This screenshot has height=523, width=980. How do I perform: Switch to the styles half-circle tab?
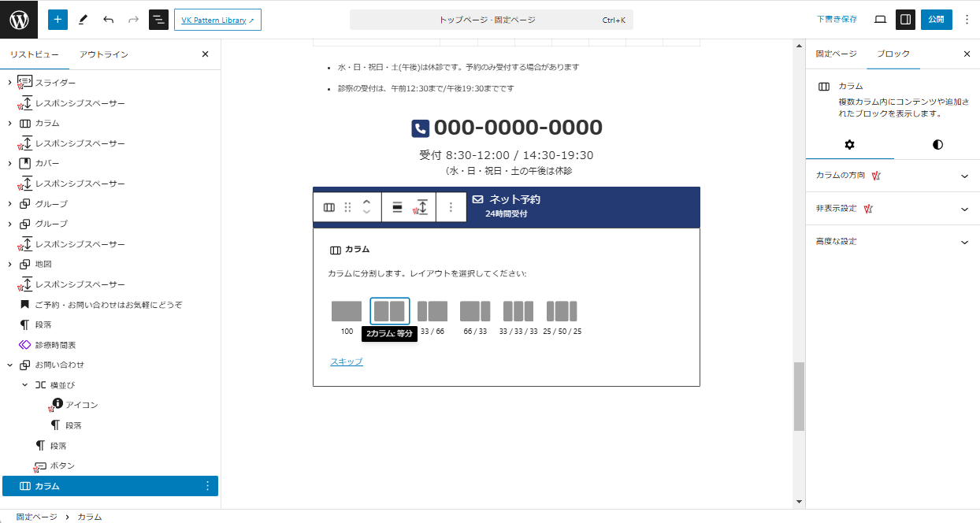[x=937, y=144]
